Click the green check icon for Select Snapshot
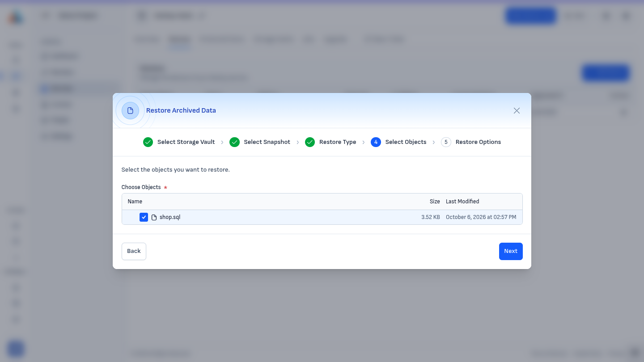The width and height of the screenshot is (644, 362). tap(234, 142)
